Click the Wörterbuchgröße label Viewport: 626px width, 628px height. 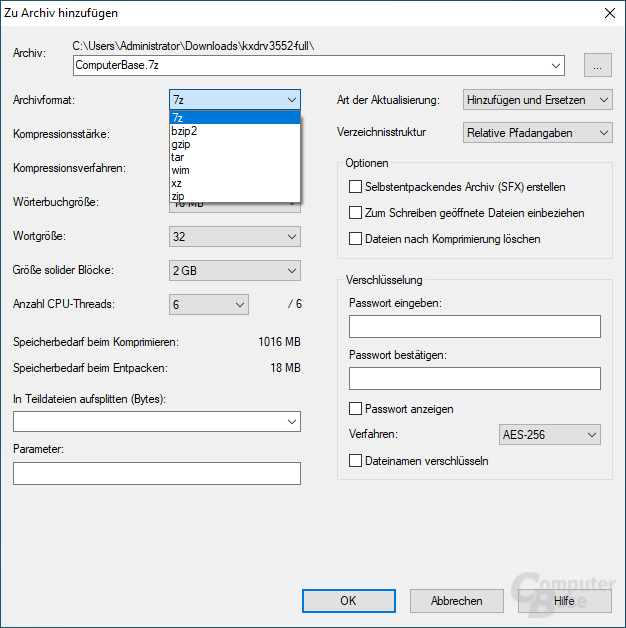click(x=56, y=202)
